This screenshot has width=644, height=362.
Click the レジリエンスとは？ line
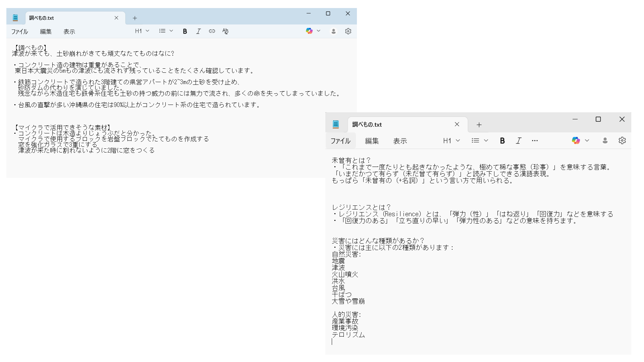362,207
